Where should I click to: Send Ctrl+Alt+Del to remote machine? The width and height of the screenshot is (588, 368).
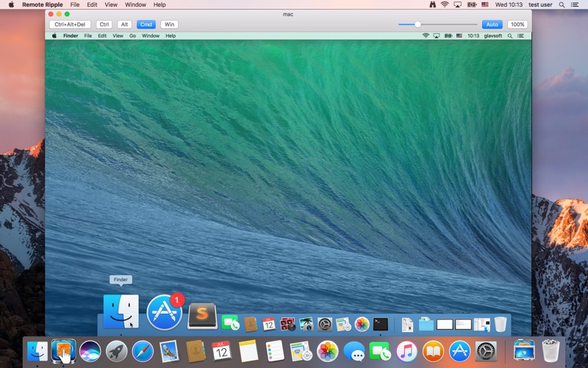[70, 24]
